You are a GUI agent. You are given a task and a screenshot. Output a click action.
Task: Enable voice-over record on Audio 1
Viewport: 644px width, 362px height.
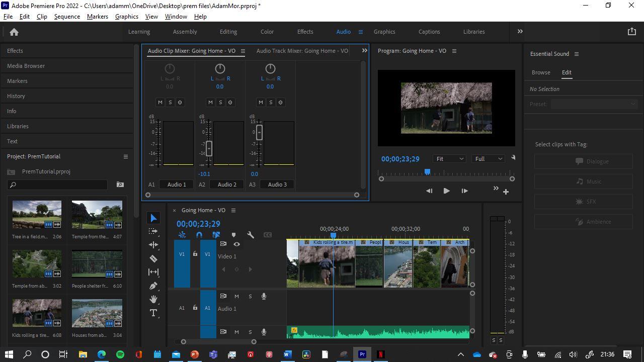[x=264, y=296]
